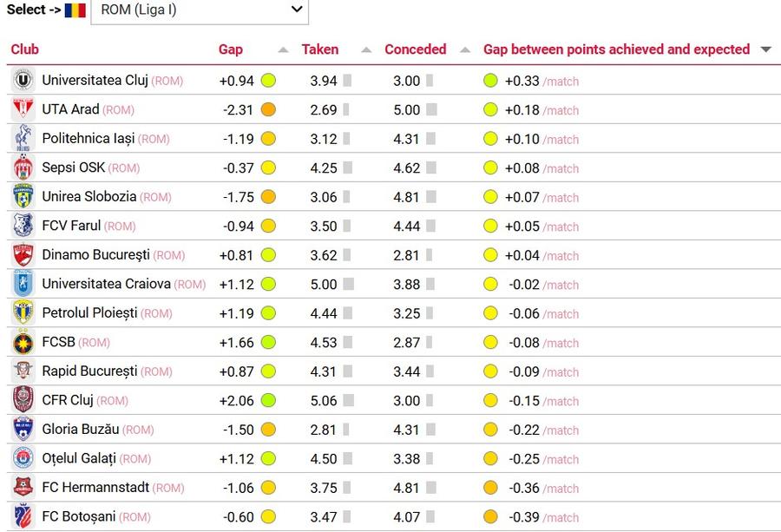Image resolution: width=781 pixels, height=532 pixels.
Task: Click the FC Botoșani club logo
Action: [x=23, y=516]
